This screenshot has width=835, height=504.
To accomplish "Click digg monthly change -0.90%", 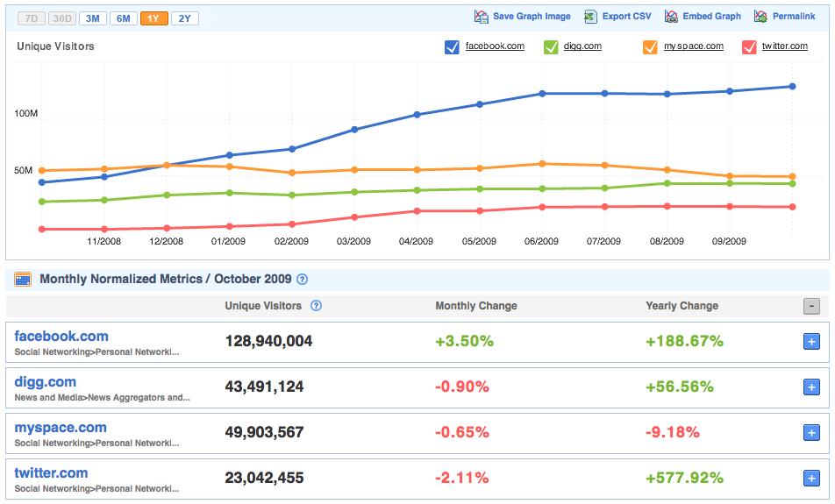I will point(462,387).
